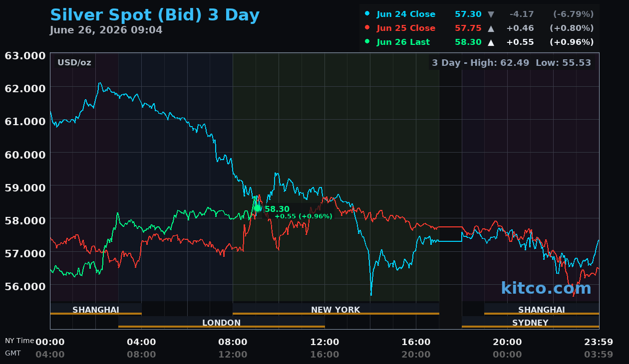Click the up arrow beside 58.30 Last
Screen dimensions: 629x364
pyautogui.click(x=491, y=42)
